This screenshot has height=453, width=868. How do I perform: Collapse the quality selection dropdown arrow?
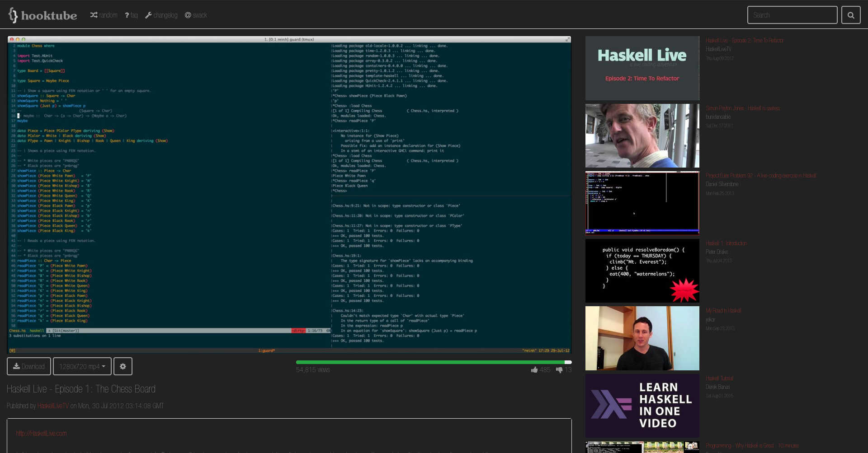tap(104, 366)
